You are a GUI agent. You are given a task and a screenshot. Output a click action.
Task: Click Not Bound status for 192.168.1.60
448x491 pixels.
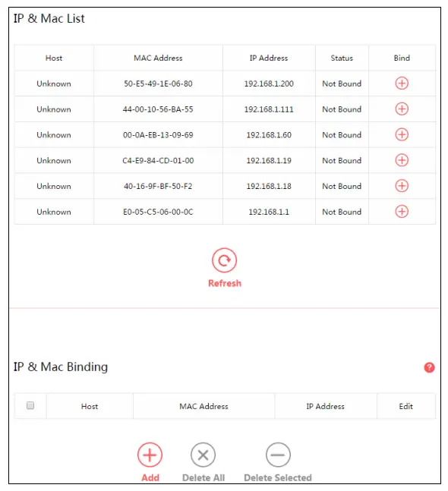pyautogui.click(x=342, y=135)
